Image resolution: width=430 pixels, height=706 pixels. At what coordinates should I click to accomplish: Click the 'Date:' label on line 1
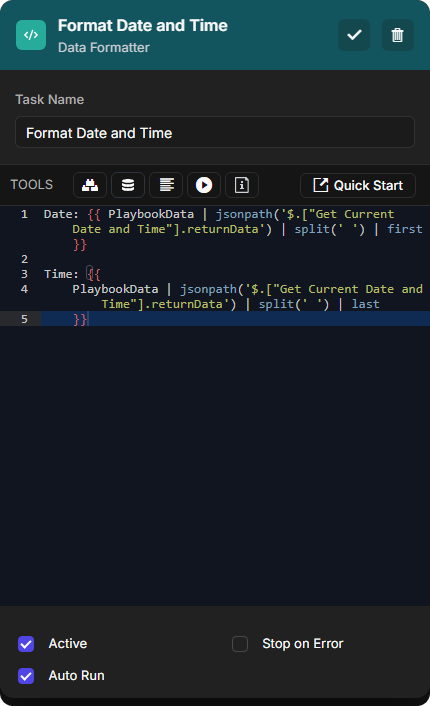tap(61, 214)
